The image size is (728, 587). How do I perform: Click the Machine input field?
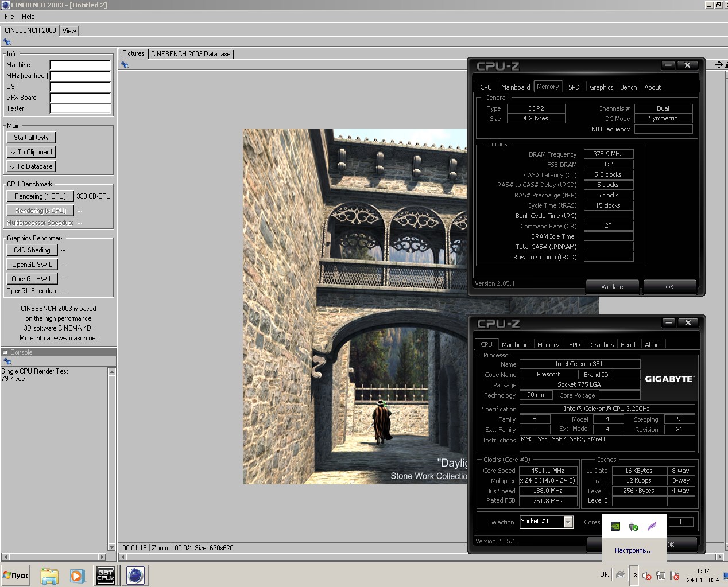(80, 65)
